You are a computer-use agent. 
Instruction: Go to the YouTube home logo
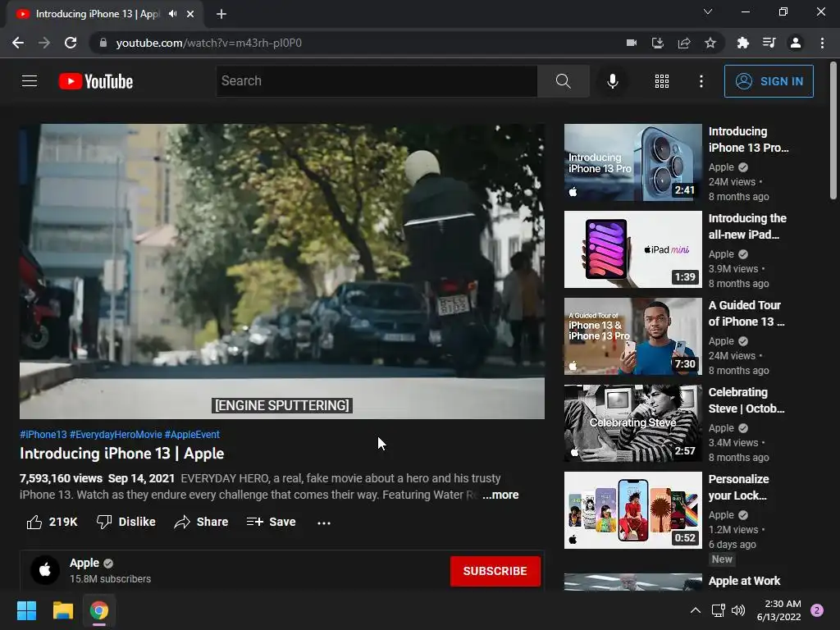(x=96, y=81)
